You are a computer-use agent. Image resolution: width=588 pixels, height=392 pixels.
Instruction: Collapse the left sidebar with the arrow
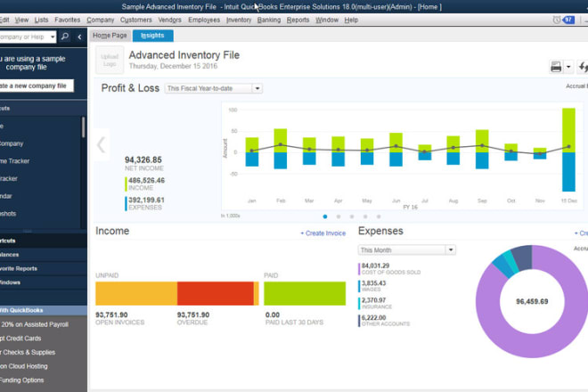79,37
